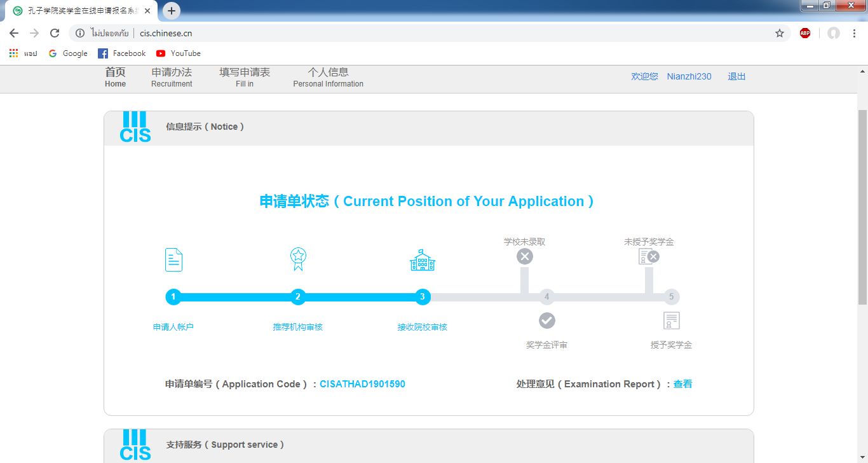This screenshot has width=868, height=463.
Task: Click the applicant account document icon
Action: (173, 260)
